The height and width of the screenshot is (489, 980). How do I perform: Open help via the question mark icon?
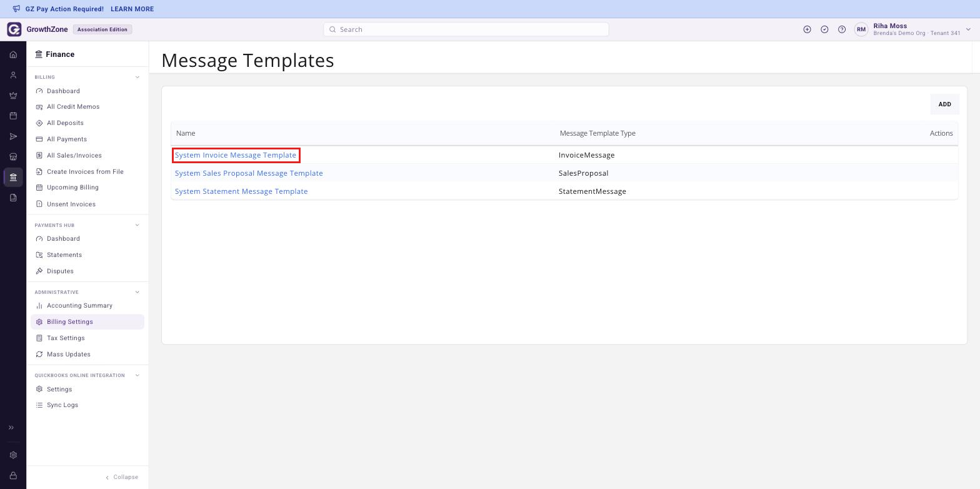842,29
